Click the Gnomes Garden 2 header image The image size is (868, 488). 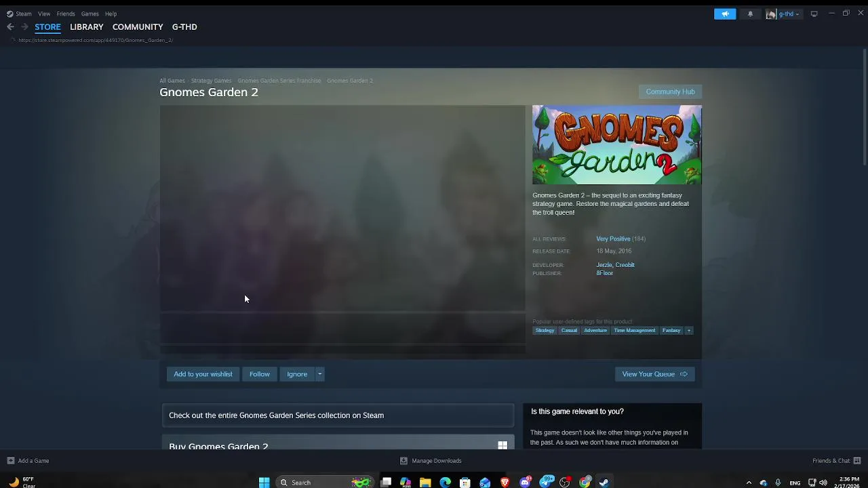point(617,144)
